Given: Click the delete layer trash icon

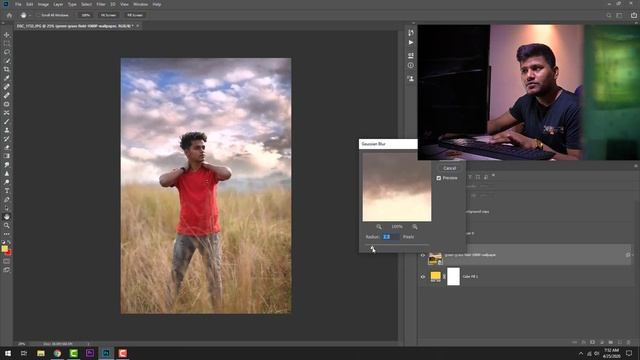Looking at the screenshot, I should [x=629, y=342].
